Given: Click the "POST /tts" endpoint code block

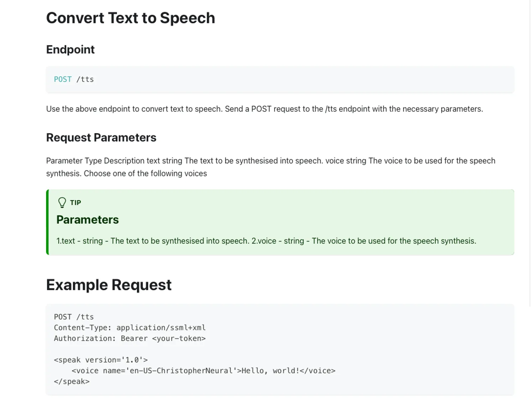Looking at the screenshot, I should (x=280, y=80).
